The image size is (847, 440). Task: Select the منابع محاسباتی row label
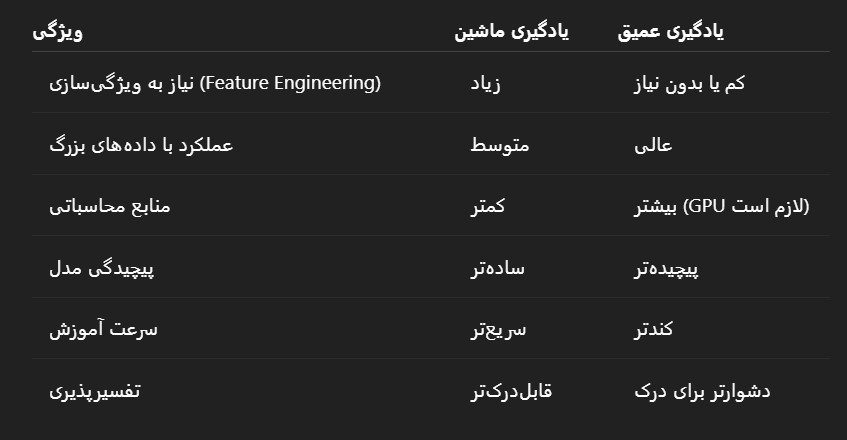110,206
